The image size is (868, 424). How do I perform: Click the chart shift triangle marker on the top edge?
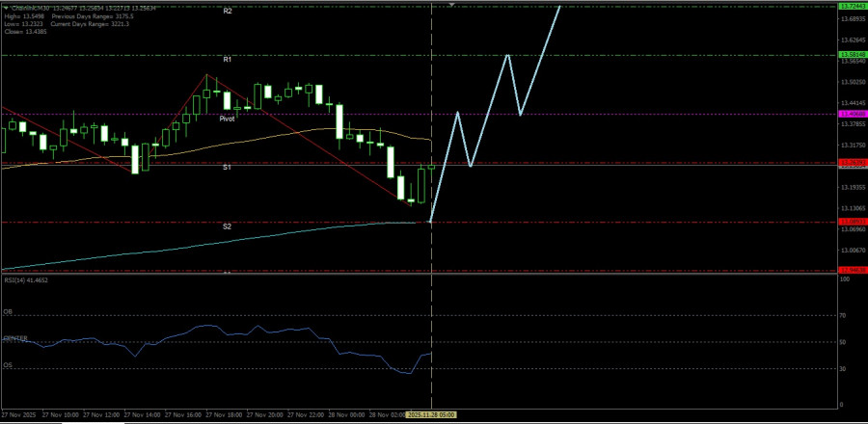pos(451,5)
